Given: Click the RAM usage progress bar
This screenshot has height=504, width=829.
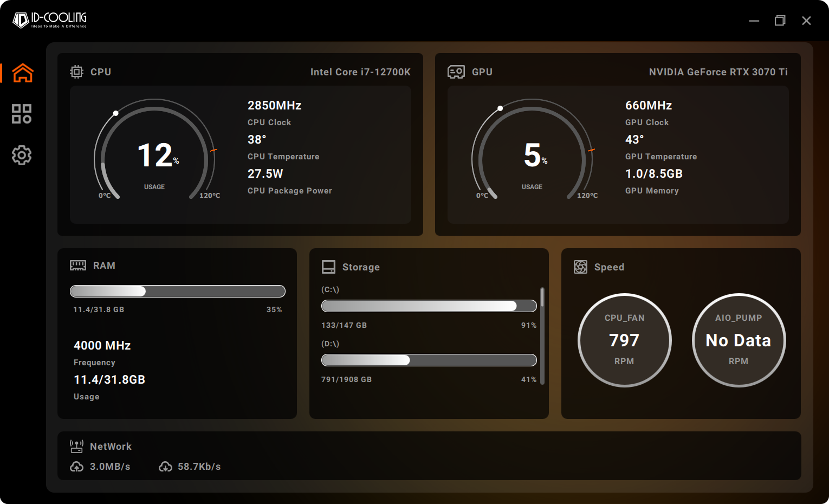Looking at the screenshot, I should pyautogui.click(x=178, y=292).
